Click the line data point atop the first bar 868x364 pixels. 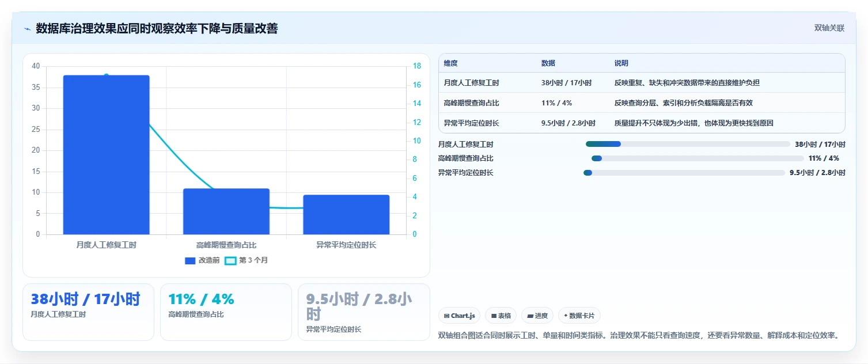107,75
